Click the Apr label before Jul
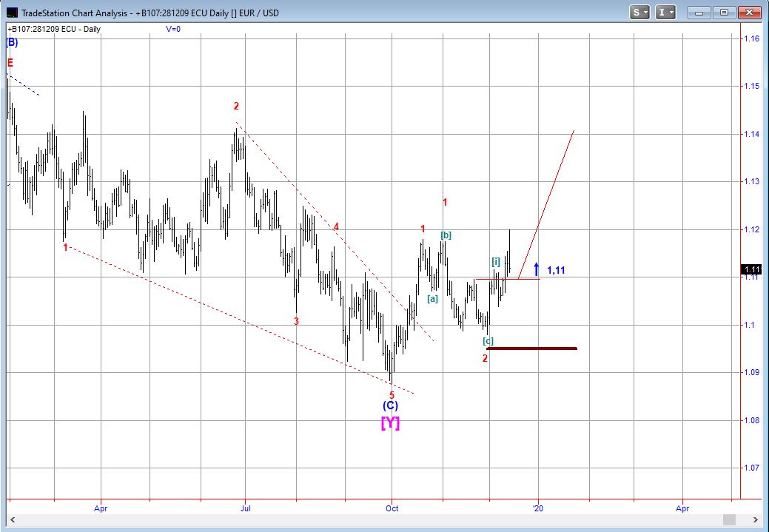Viewport: 769px width, 532px height. coord(101,508)
